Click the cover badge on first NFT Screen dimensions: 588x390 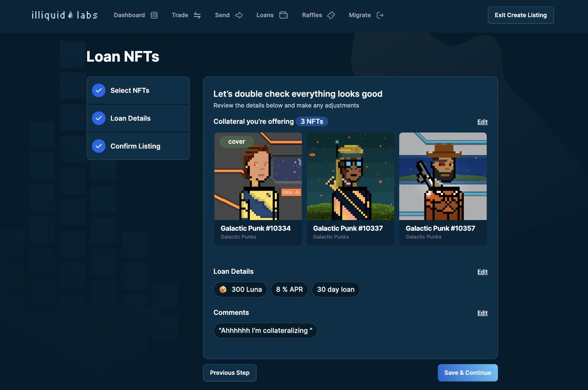pos(237,142)
